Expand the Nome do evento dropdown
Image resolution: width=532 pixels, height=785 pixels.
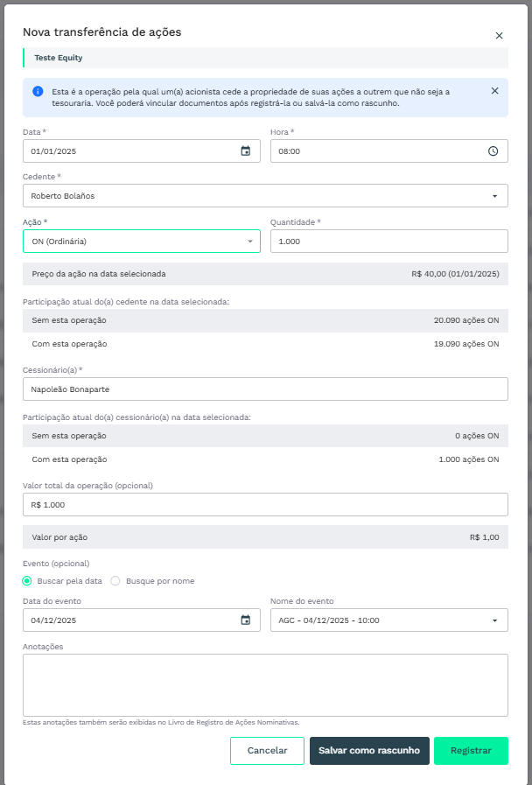(x=493, y=620)
